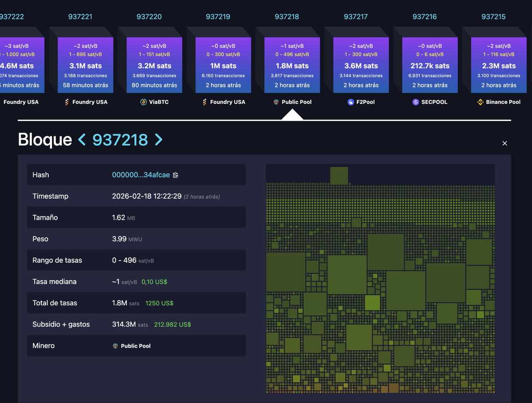
Task: Click the Binance Pool logo icon
Action: click(x=480, y=102)
